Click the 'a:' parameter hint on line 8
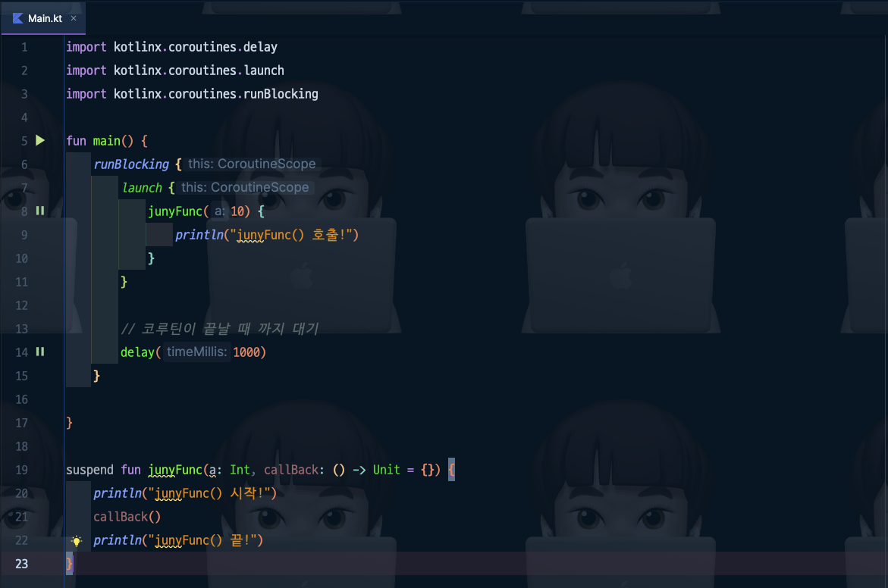The height and width of the screenshot is (588, 888). click(x=220, y=211)
